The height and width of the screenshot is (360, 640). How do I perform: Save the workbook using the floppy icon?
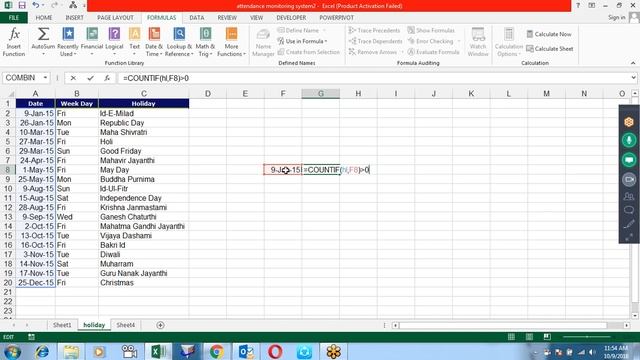(22, 5)
